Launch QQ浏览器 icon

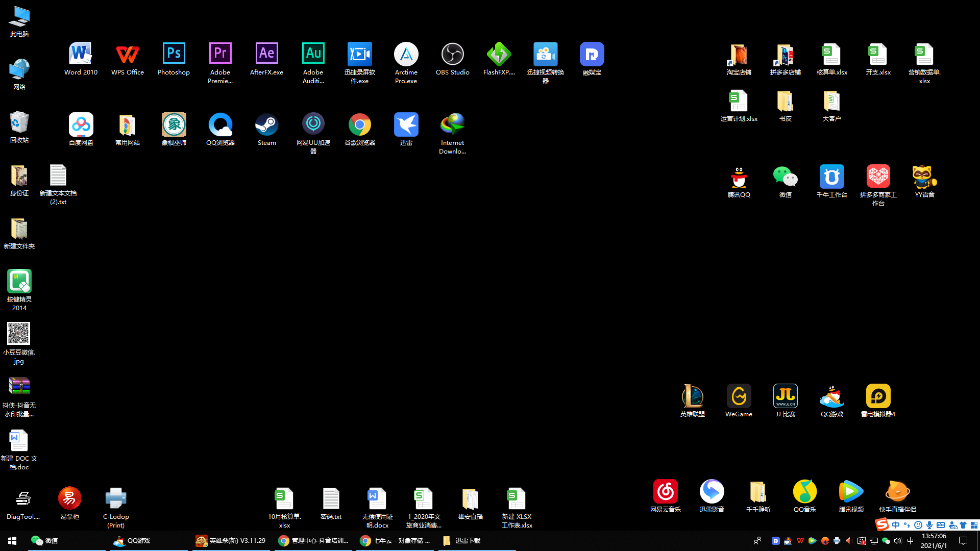click(x=220, y=129)
